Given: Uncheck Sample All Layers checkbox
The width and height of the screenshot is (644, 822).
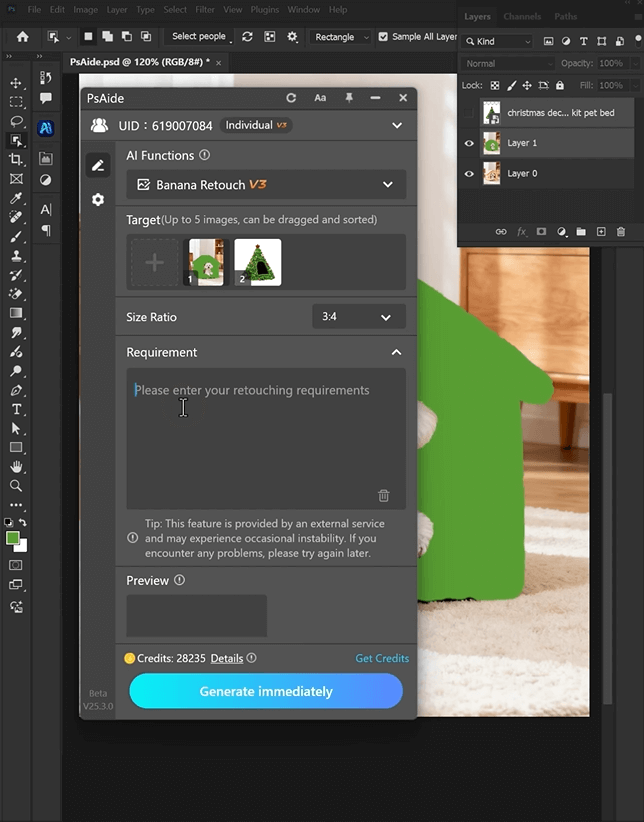Looking at the screenshot, I should (x=383, y=37).
